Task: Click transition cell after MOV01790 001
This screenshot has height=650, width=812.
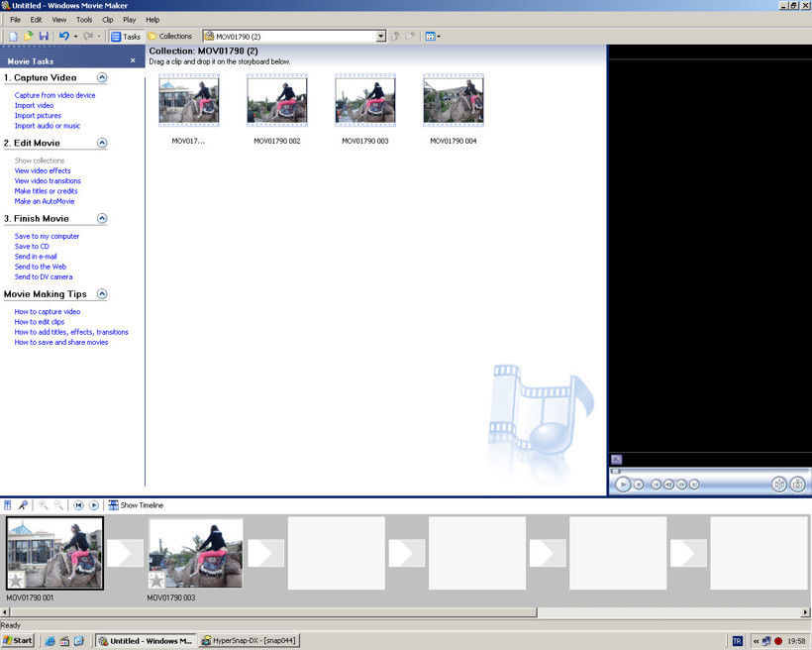Action: pyautogui.click(x=126, y=553)
